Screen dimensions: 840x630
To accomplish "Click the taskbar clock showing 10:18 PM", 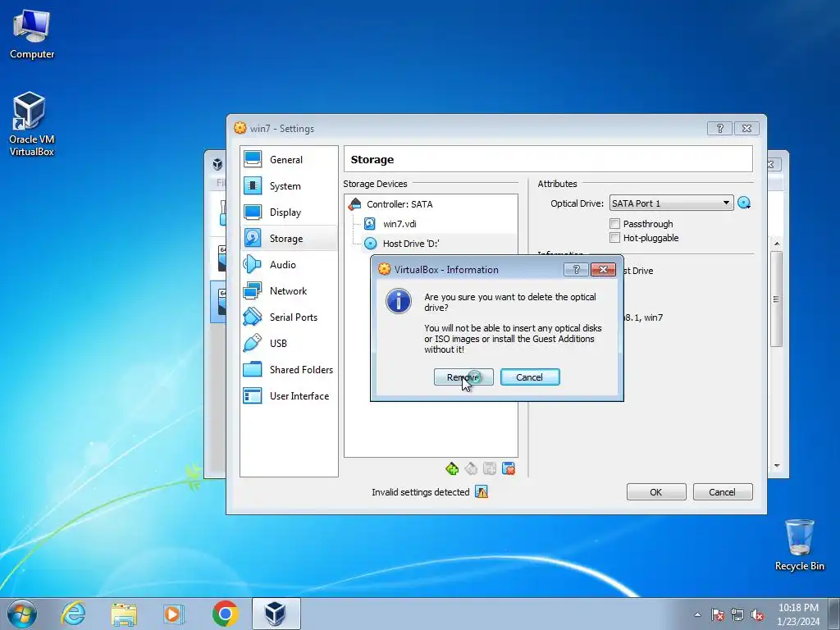I will (798, 614).
